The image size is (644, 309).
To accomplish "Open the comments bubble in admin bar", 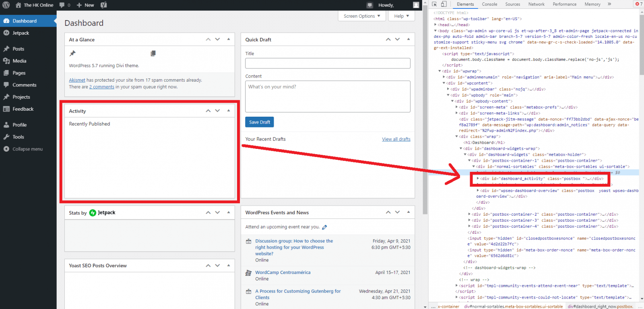I will [64, 5].
